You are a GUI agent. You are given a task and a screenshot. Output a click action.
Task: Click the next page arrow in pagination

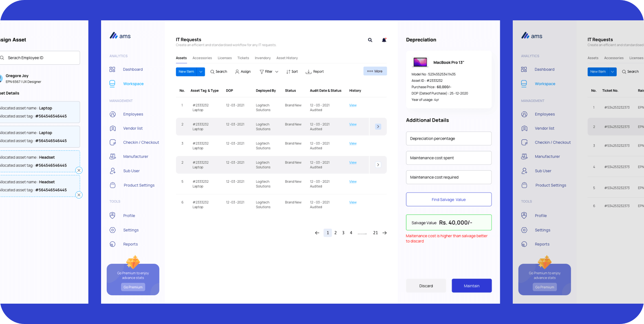pyautogui.click(x=384, y=233)
